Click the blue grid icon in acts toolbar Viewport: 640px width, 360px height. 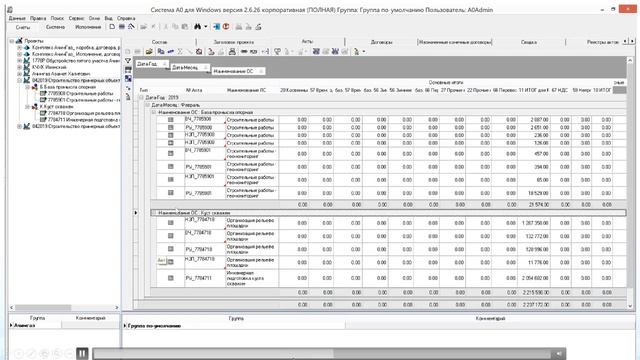point(316,51)
